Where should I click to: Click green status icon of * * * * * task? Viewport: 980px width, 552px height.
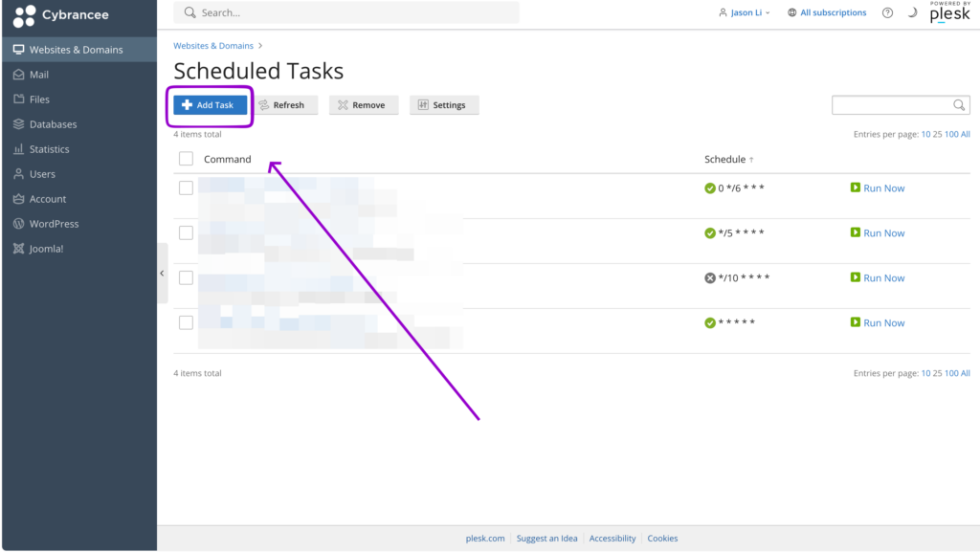coord(710,322)
